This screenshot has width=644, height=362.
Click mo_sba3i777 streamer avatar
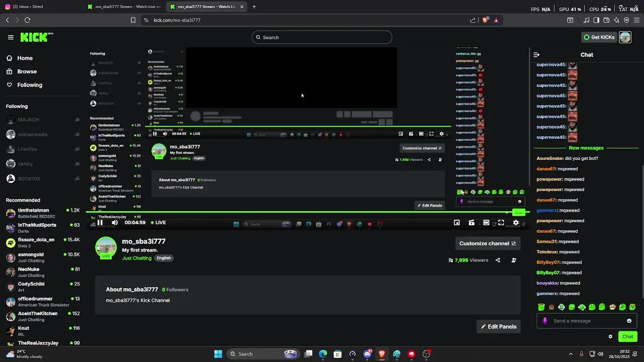coord(106,248)
